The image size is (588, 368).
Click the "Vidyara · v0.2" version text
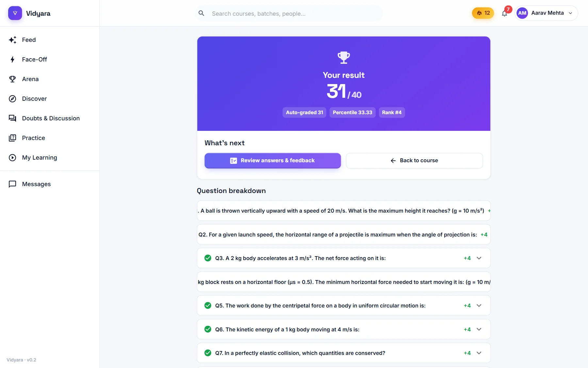point(22,360)
